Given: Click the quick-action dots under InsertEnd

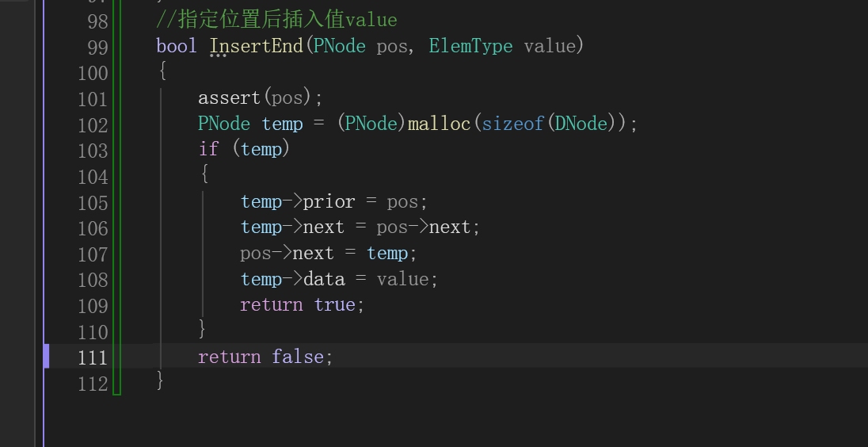Looking at the screenshot, I should (x=219, y=56).
